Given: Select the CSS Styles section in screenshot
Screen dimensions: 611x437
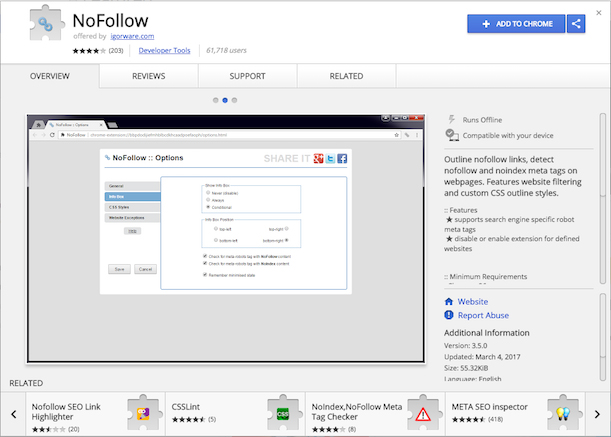Looking at the screenshot, I should [132, 207].
